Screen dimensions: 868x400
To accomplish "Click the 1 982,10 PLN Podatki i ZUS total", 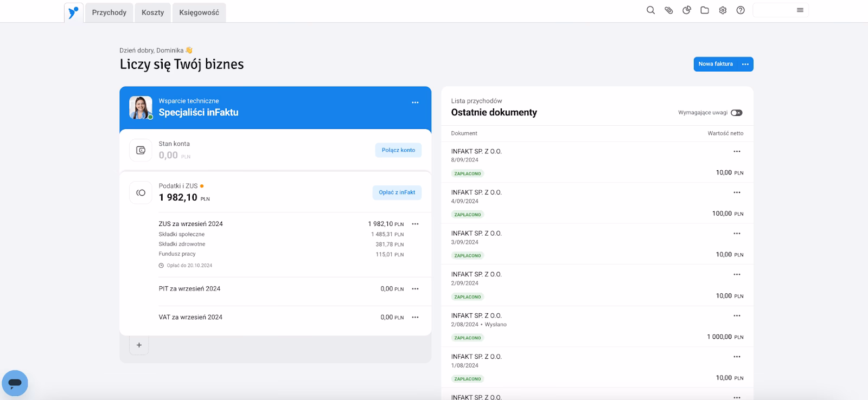I will [184, 198].
